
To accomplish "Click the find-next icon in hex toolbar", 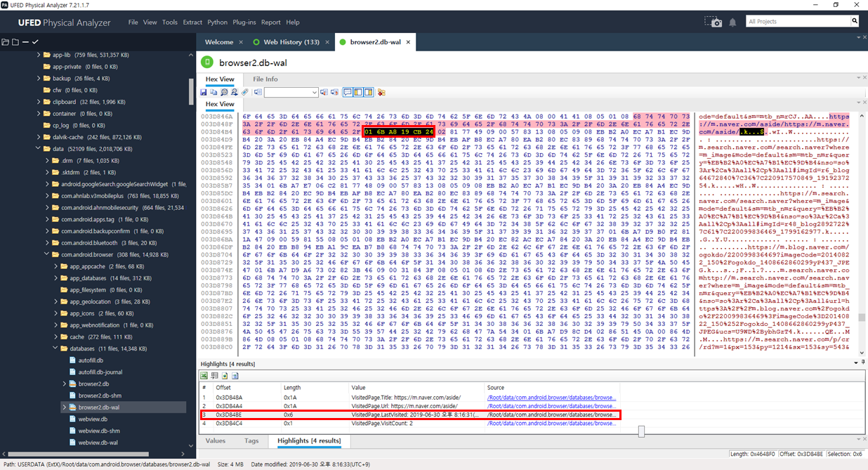I will point(235,92).
